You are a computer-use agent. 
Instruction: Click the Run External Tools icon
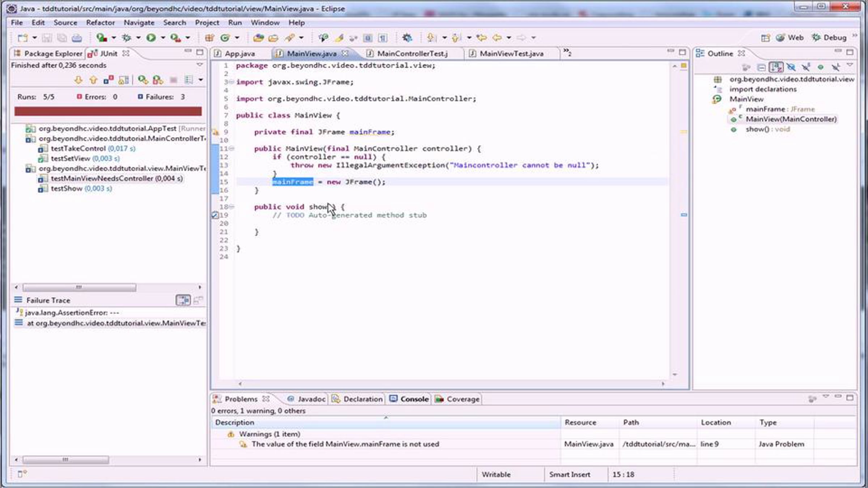point(176,38)
